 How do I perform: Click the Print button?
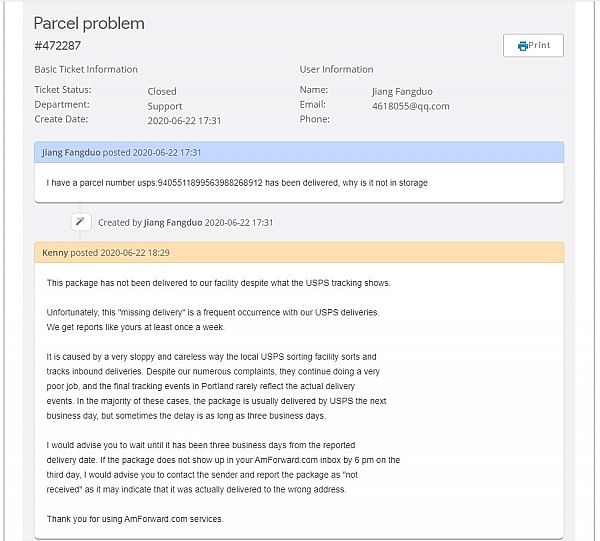533,45
